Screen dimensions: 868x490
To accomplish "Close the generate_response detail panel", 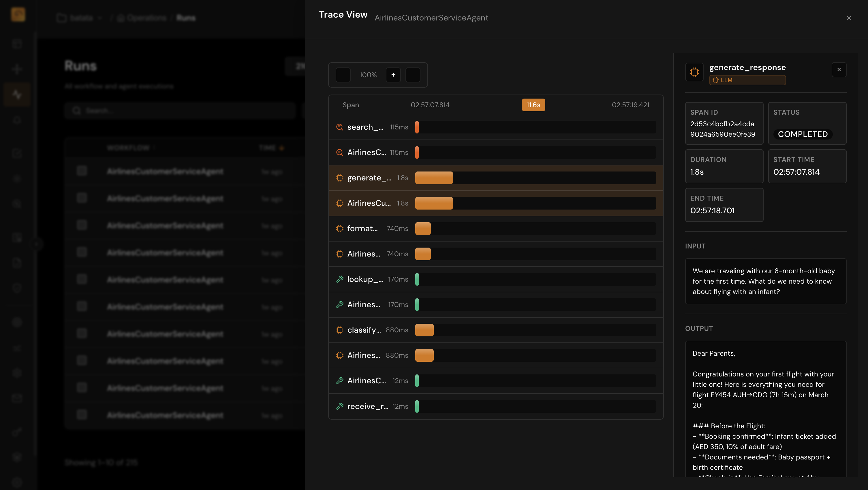I will point(839,70).
